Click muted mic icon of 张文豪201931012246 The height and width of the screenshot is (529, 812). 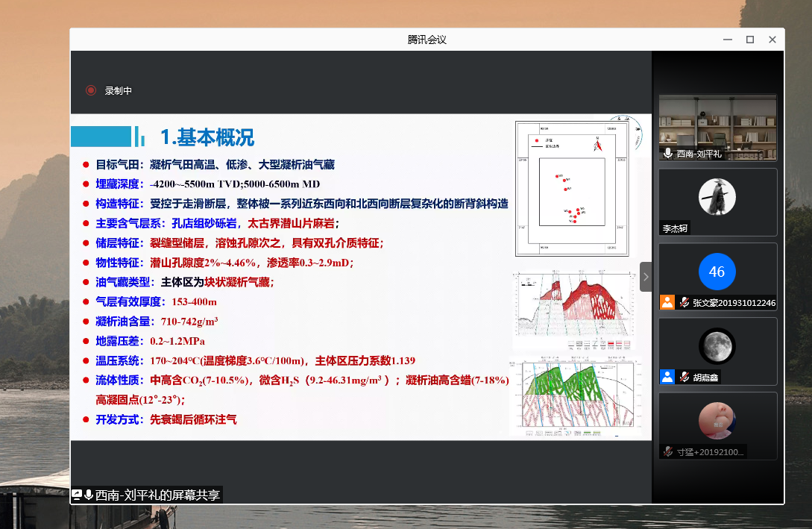[x=684, y=303]
